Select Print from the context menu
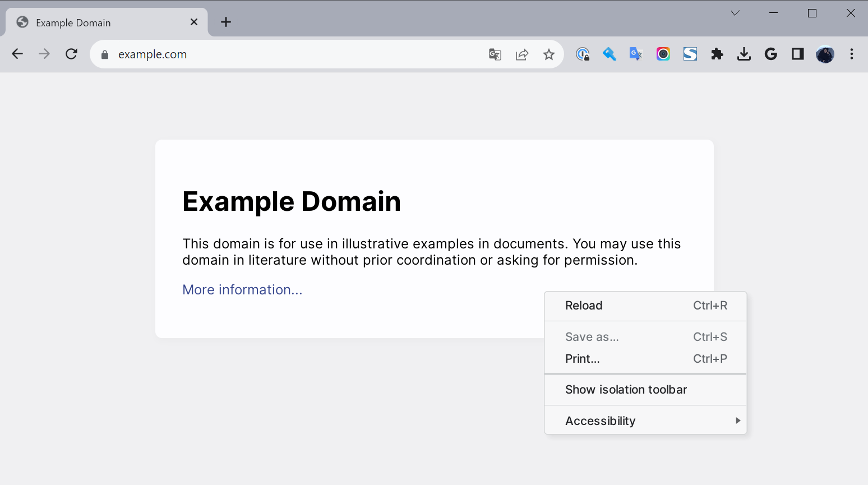Image resolution: width=868 pixels, height=485 pixels. (x=582, y=358)
